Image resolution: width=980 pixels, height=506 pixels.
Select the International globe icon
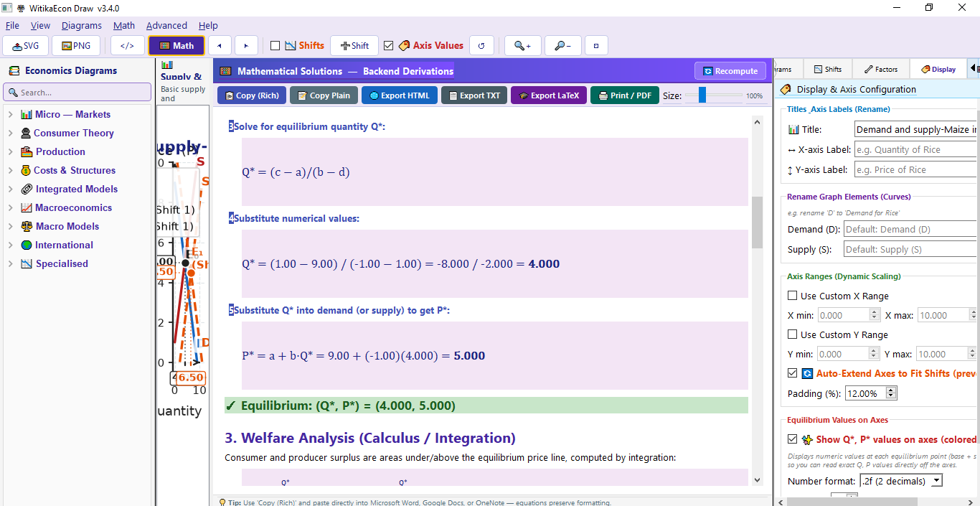tap(27, 245)
